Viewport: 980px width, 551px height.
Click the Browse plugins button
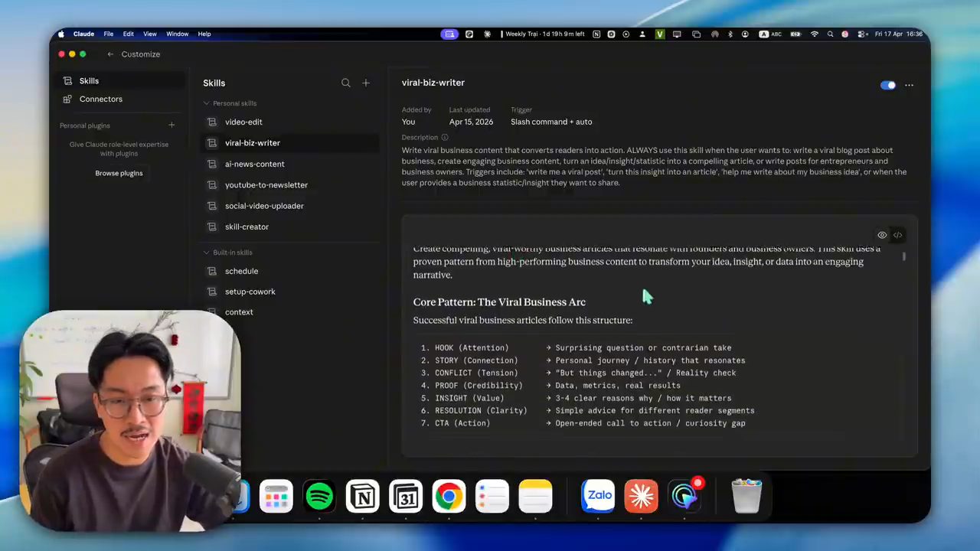click(x=119, y=173)
